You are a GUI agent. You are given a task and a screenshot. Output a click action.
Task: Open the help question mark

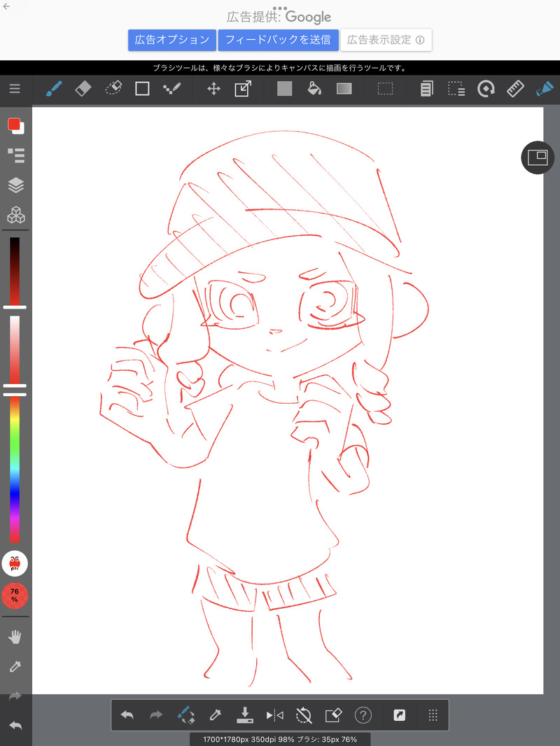[x=363, y=715]
